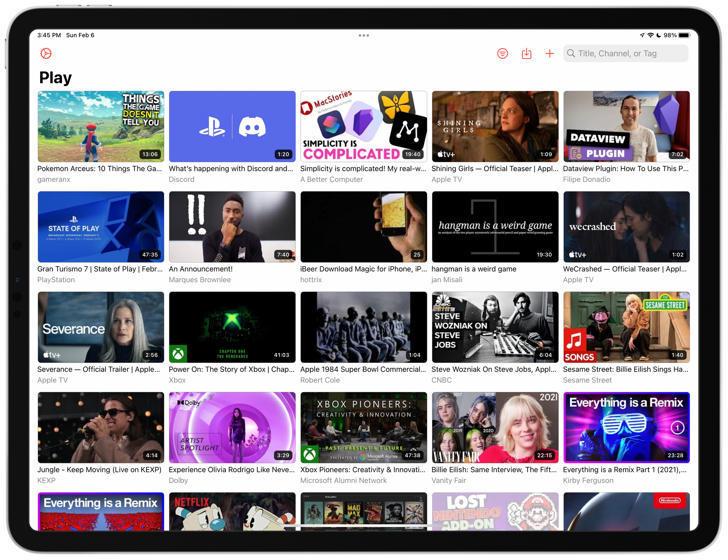Open Jungle Keep Moving KEXP thumbnail

pyautogui.click(x=101, y=427)
